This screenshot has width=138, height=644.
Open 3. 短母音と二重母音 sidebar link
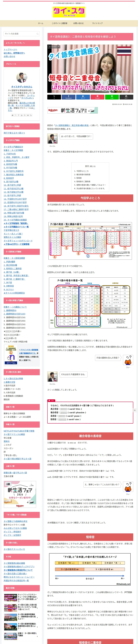[x=13, y=269]
